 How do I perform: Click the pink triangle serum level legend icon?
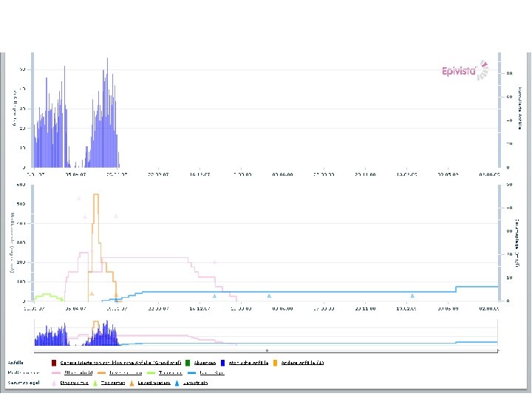coord(54,383)
